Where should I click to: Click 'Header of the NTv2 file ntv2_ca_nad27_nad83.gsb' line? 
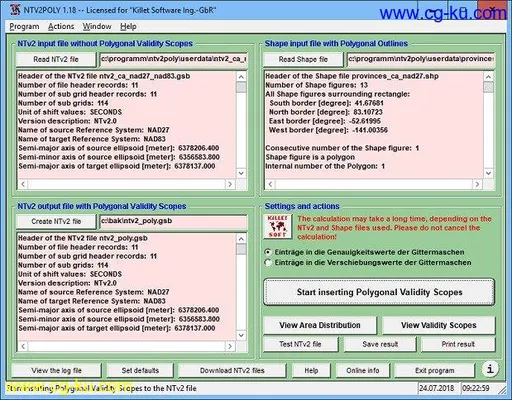(x=104, y=76)
